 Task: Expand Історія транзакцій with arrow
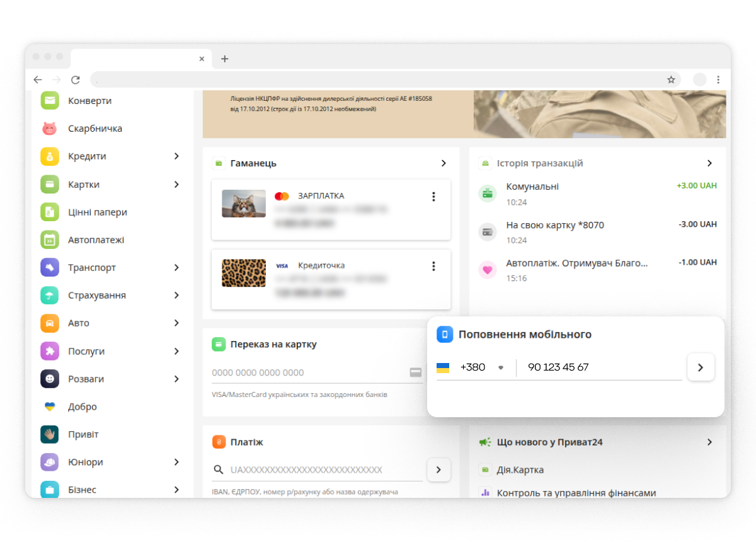coord(709,163)
